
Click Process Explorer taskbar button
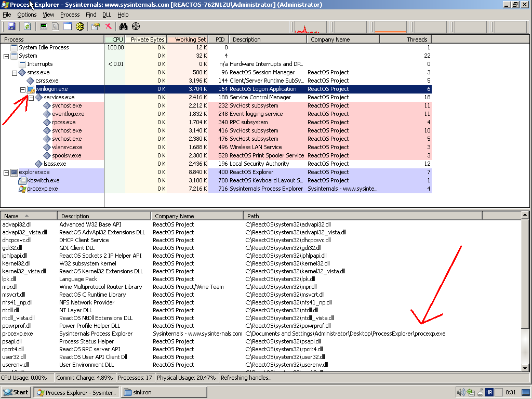tap(76, 392)
